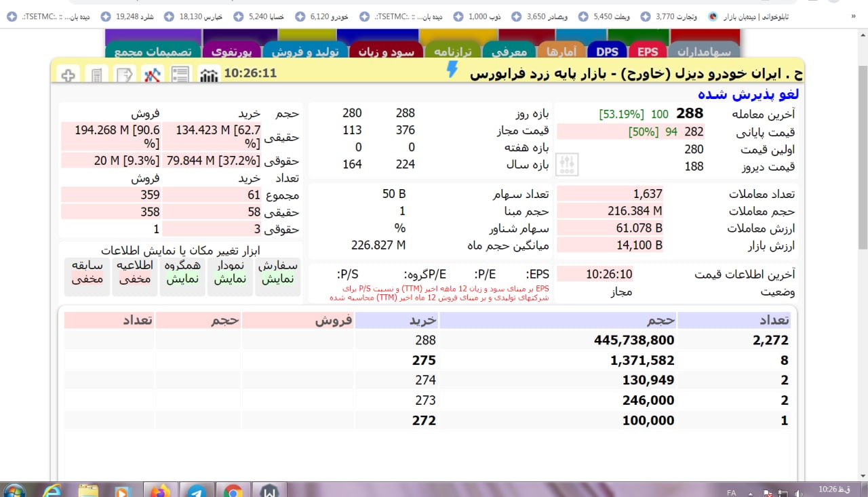Screen dimensions: 868x497
Task: Select the order row with buy price 275
Action: (x=429, y=360)
